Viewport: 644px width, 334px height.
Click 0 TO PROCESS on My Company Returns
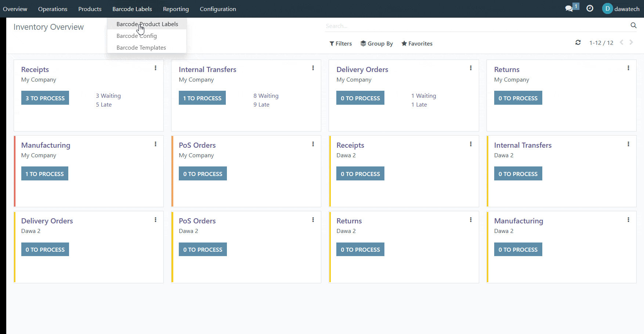click(x=518, y=98)
